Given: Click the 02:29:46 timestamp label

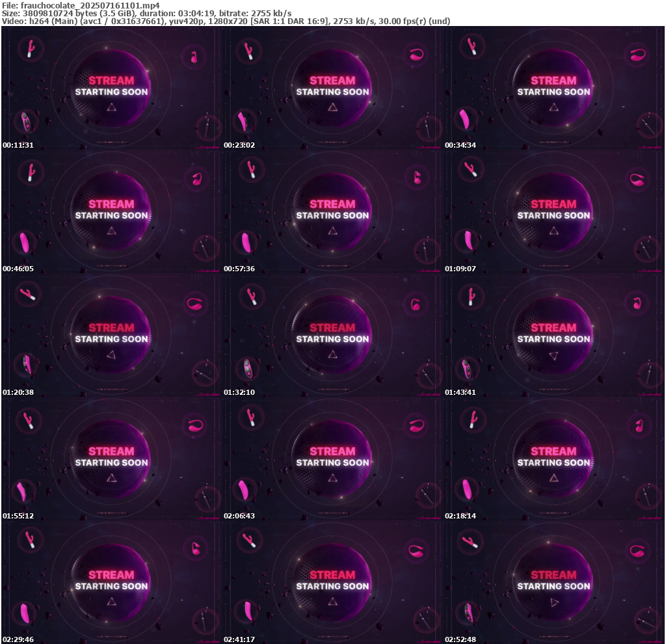Looking at the screenshot, I should pos(18,639).
